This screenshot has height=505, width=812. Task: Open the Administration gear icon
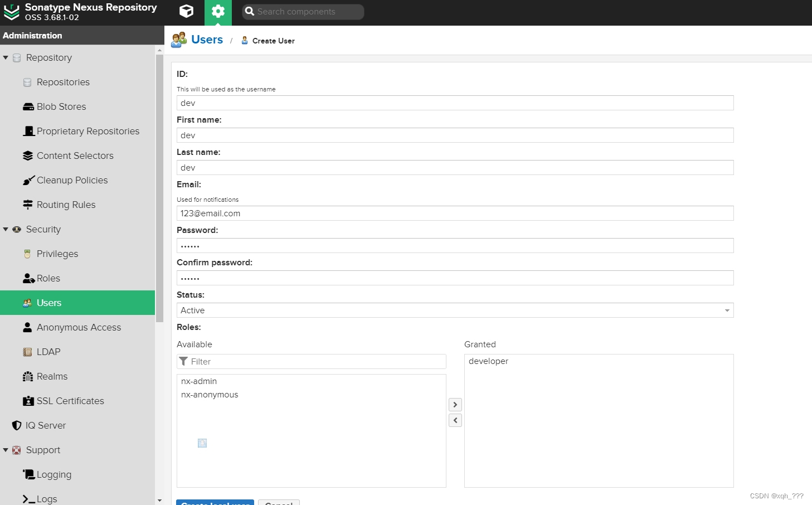[x=218, y=11]
